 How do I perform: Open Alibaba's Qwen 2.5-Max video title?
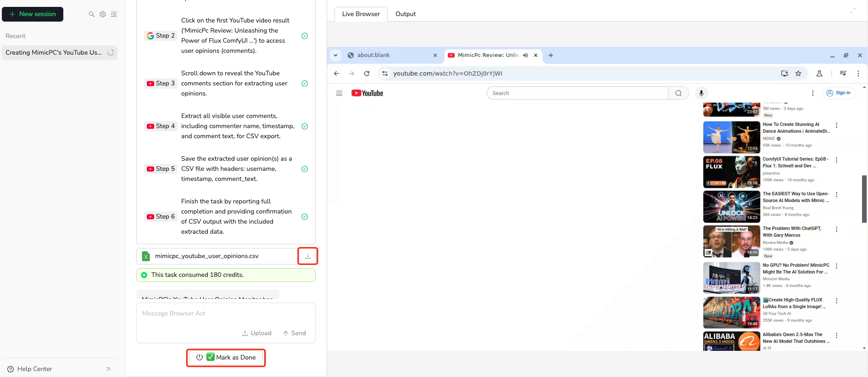(796, 338)
